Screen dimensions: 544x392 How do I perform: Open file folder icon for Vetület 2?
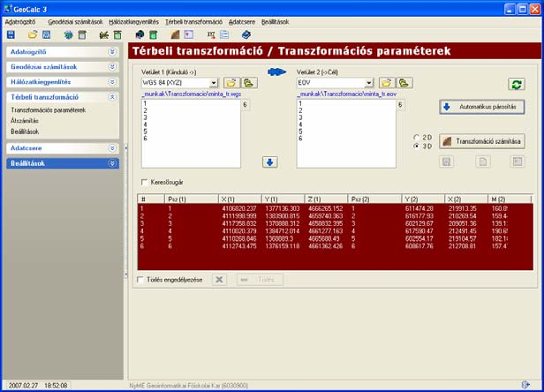[x=387, y=83]
